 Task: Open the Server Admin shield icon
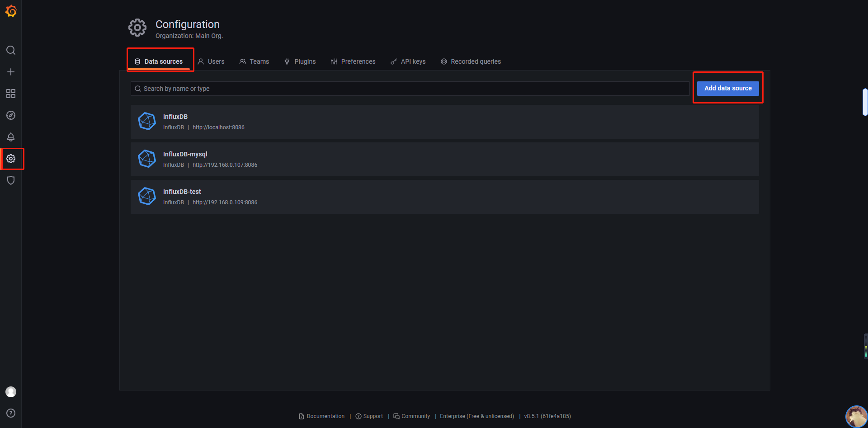[x=11, y=180]
